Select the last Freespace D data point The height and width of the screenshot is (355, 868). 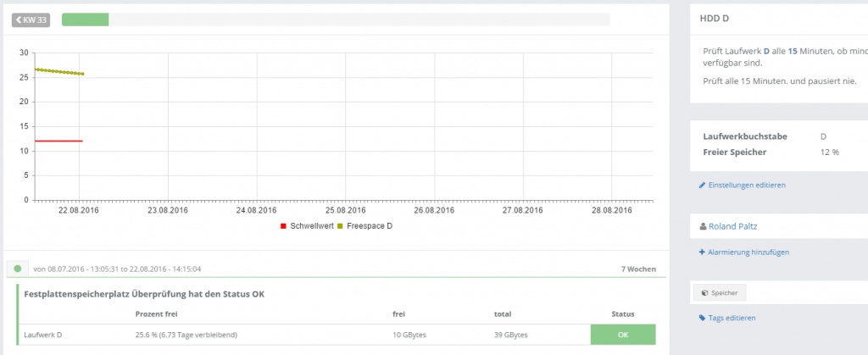click(82, 74)
